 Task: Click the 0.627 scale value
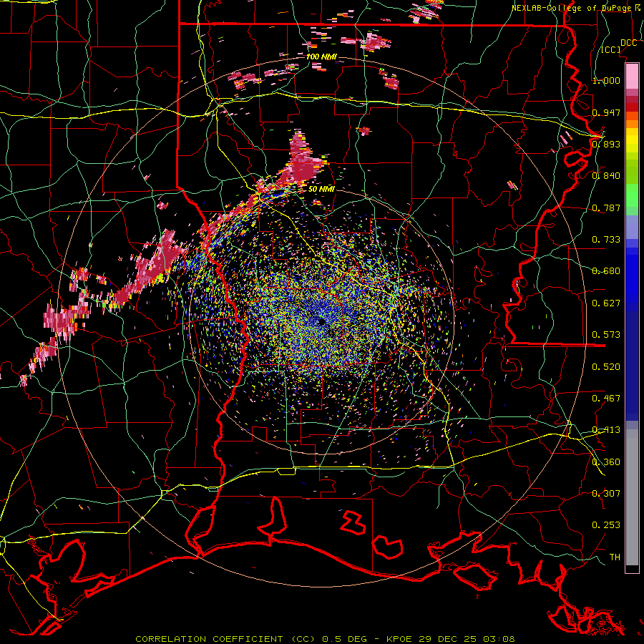[x=606, y=303]
